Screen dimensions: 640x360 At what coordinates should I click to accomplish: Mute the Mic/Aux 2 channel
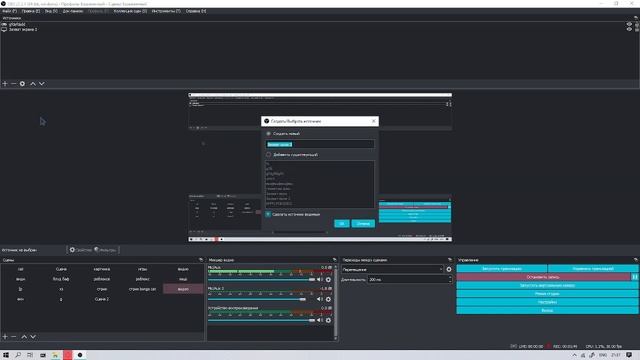point(320,299)
